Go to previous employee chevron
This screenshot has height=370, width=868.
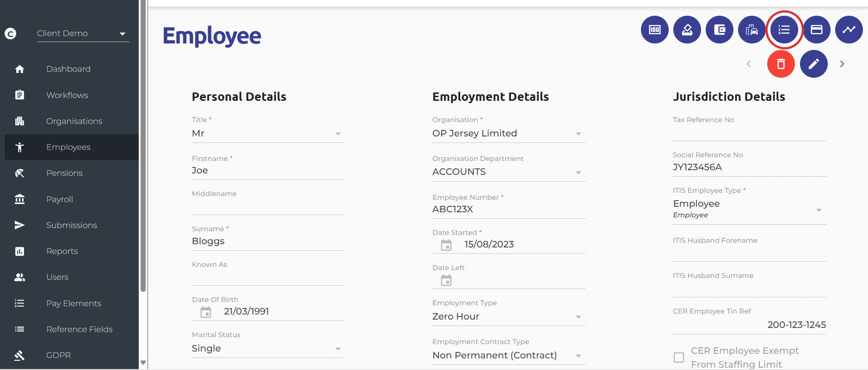pos(748,64)
